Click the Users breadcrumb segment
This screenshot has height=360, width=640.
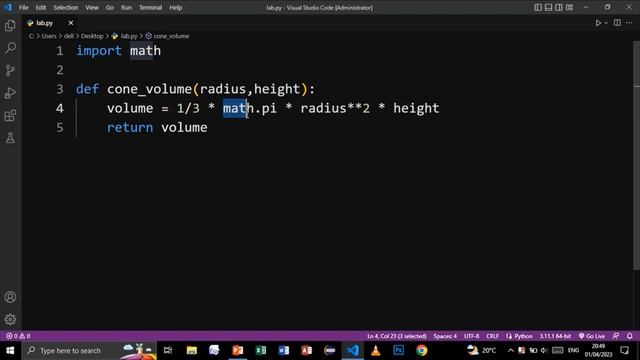point(49,36)
